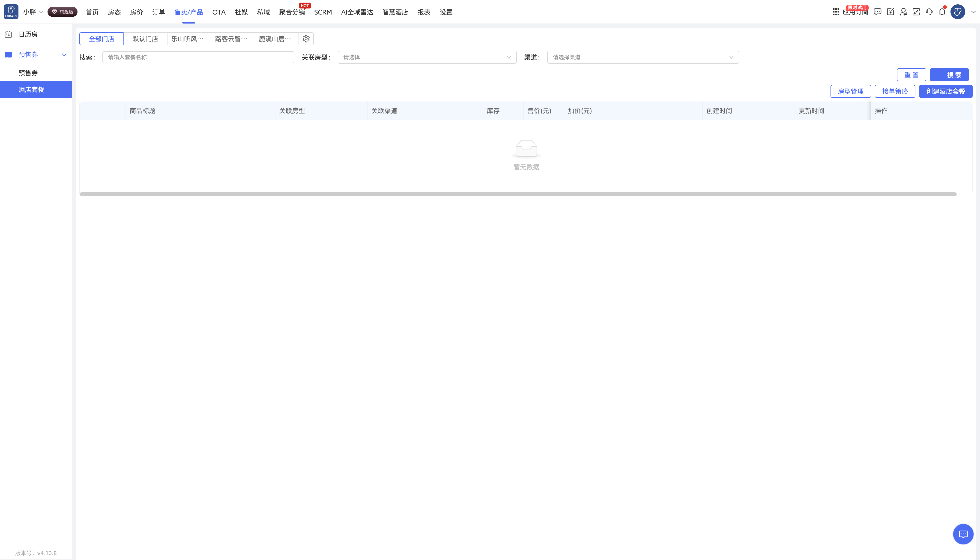
Task: Open 接单策略 button
Action: [895, 92]
